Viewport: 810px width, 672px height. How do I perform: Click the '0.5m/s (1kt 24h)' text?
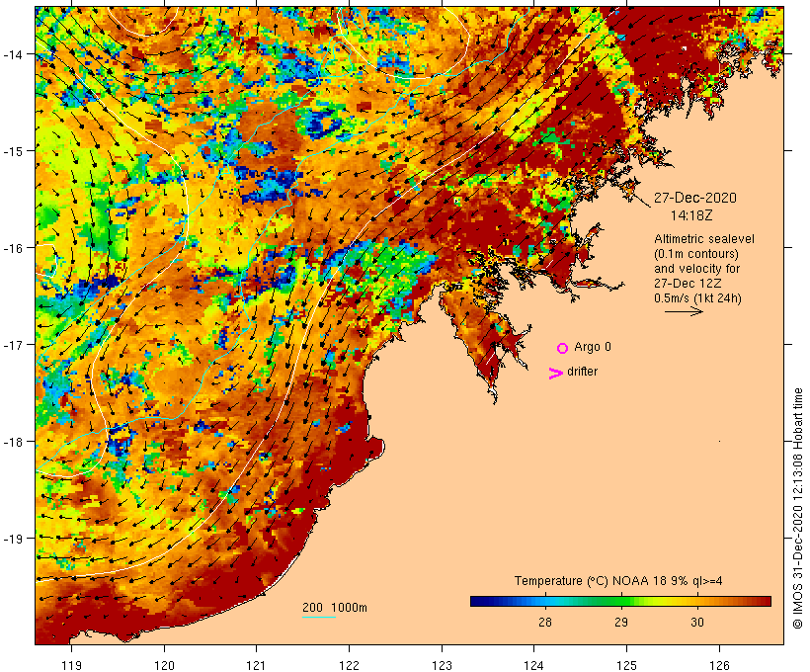tap(698, 298)
